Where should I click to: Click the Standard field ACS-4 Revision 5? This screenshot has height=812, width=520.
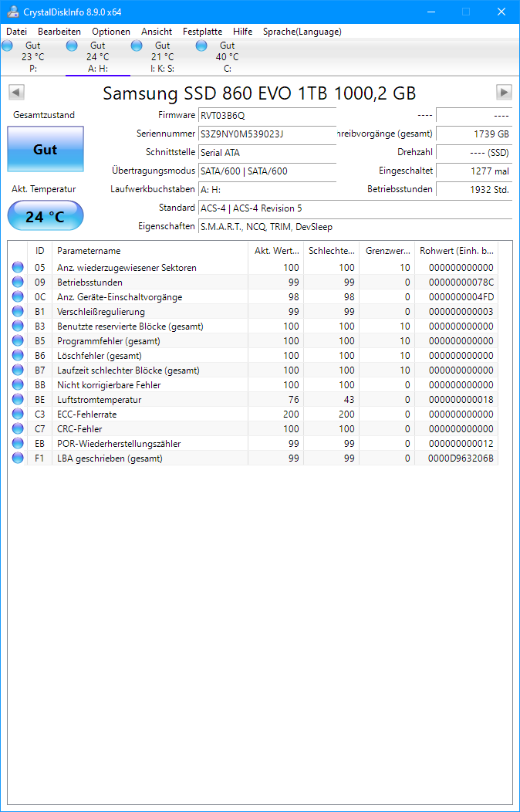pyautogui.click(x=356, y=208)
